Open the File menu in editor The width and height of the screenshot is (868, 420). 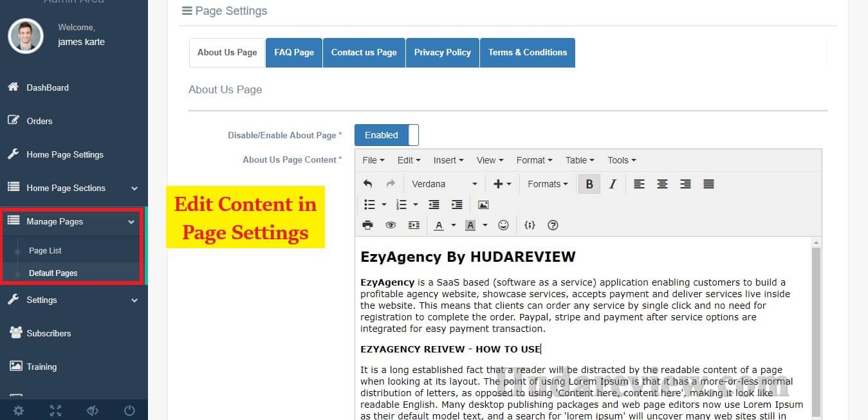[373, 160]
